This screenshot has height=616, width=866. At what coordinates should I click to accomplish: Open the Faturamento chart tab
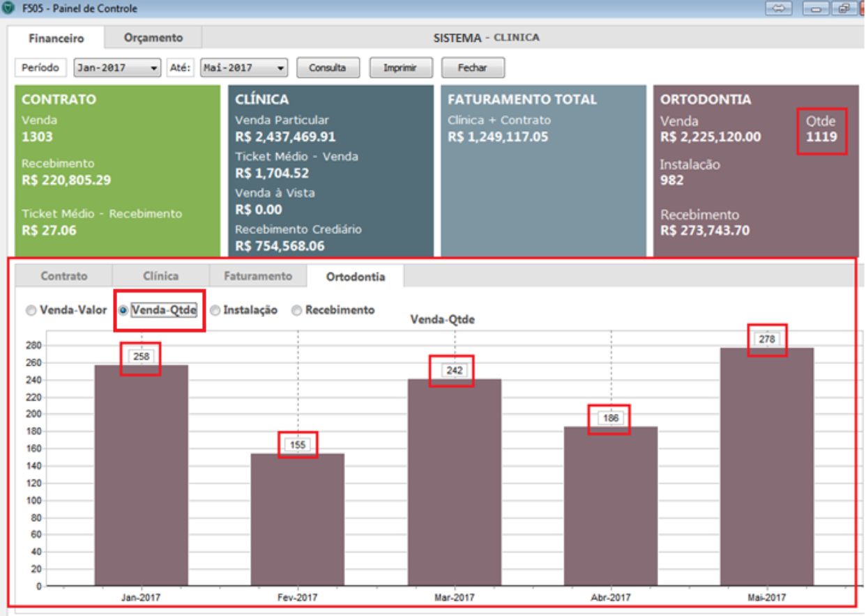[x=258, y=276]
